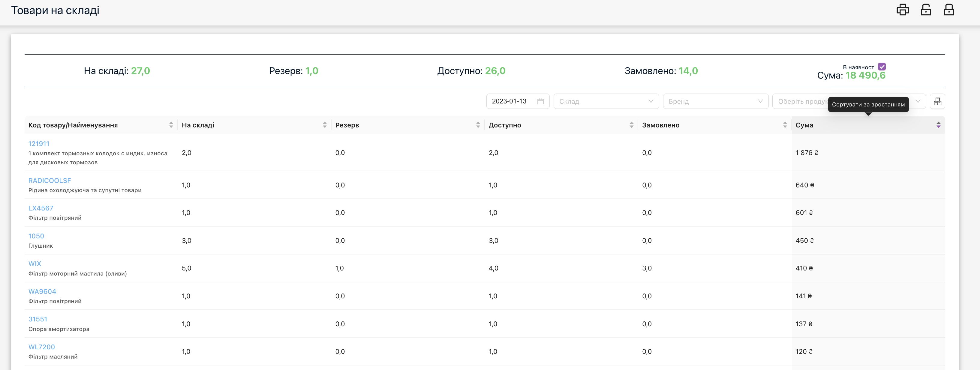The height and width of the screenshot is (370, 980).
Task: Open the calendar icon in the date field
Action: pyautogui.click(x=540, y=101)
